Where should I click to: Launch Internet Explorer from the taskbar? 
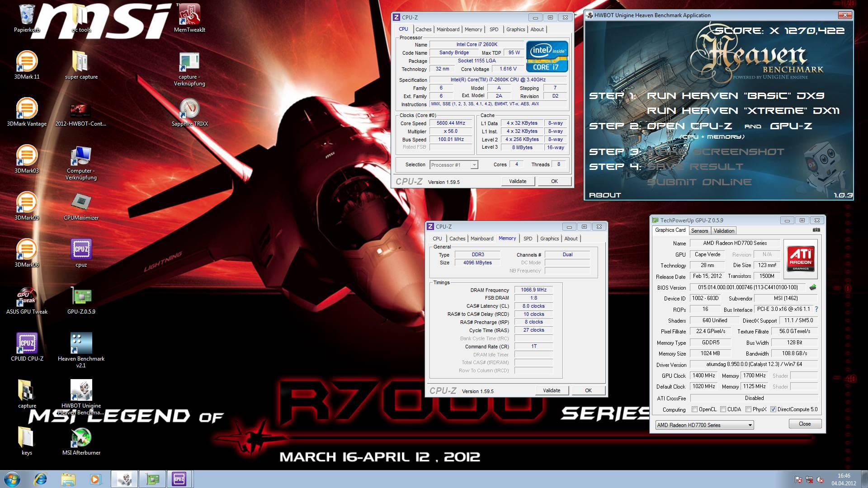(41, 479)
